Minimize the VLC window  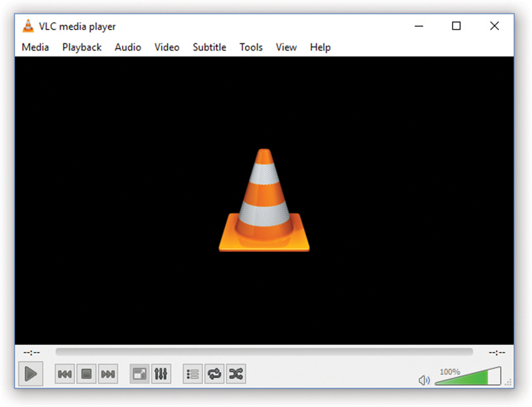click(x=419, y=26)
